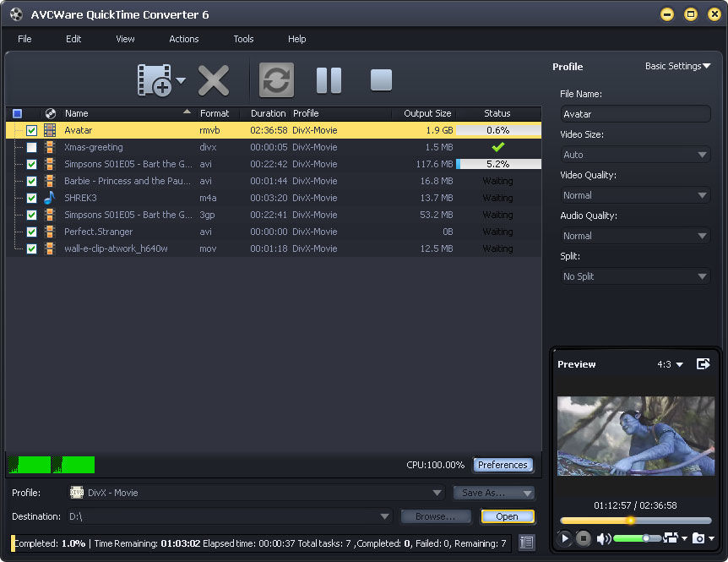Image resolution: width=728 pixels, height=562 pixels.
Task: Check the Xmas-greeting file checkbox
Action: (x=31, y=147)
